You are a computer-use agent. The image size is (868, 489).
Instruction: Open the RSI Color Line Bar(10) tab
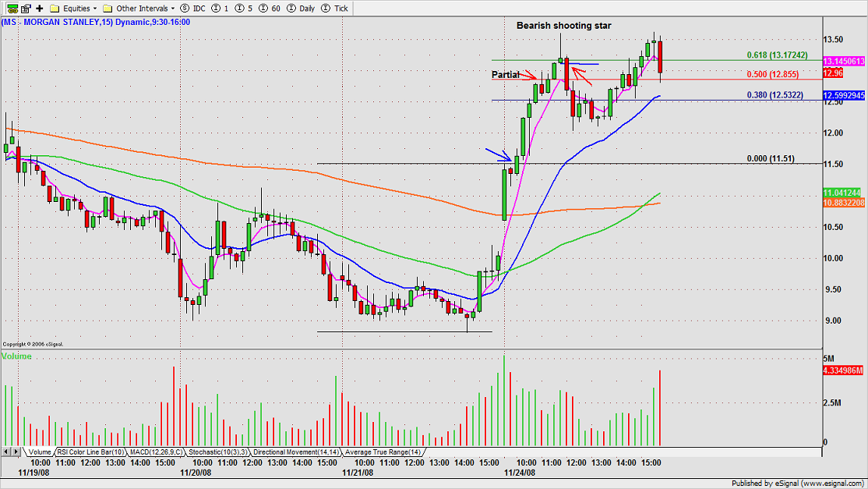coord(91,452)
